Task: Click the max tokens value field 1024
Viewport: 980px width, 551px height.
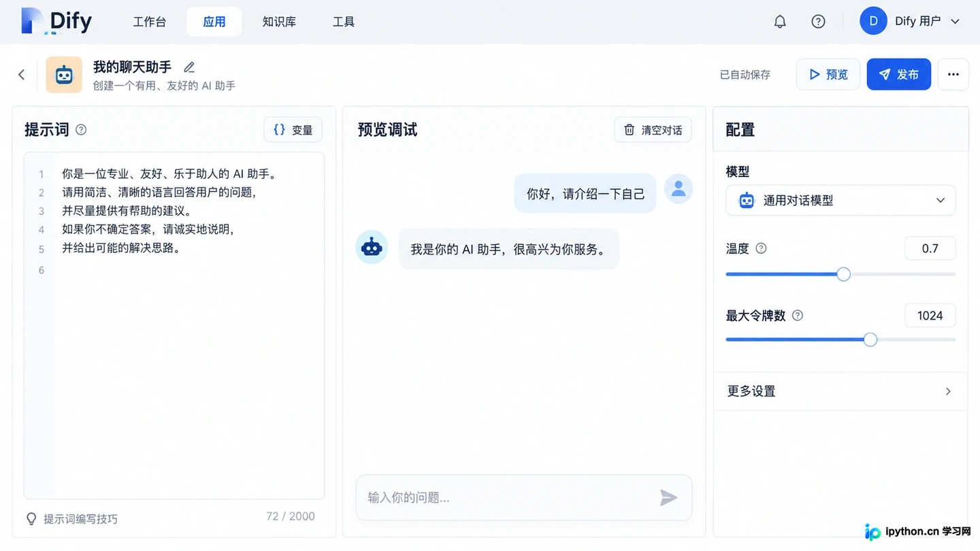Action: [x=930, y=316]
